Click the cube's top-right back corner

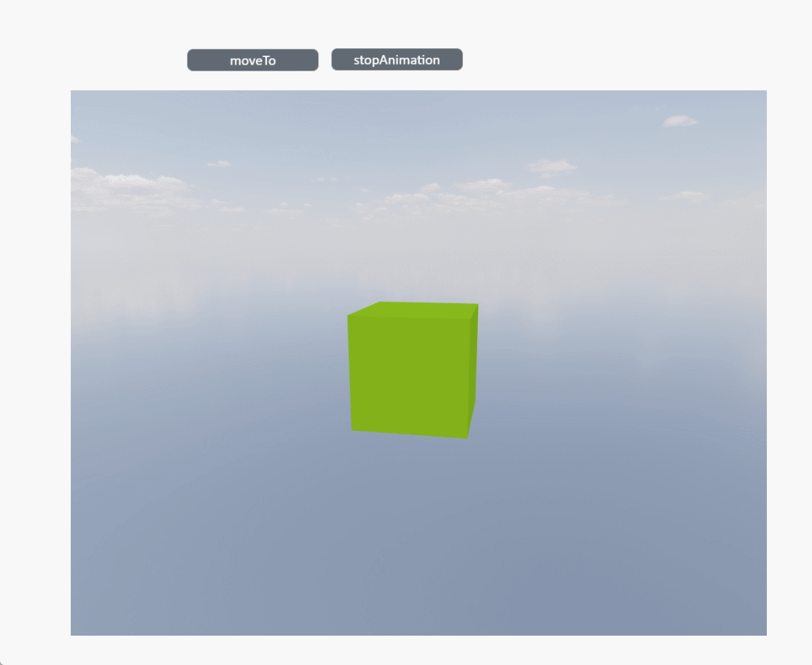478,304
